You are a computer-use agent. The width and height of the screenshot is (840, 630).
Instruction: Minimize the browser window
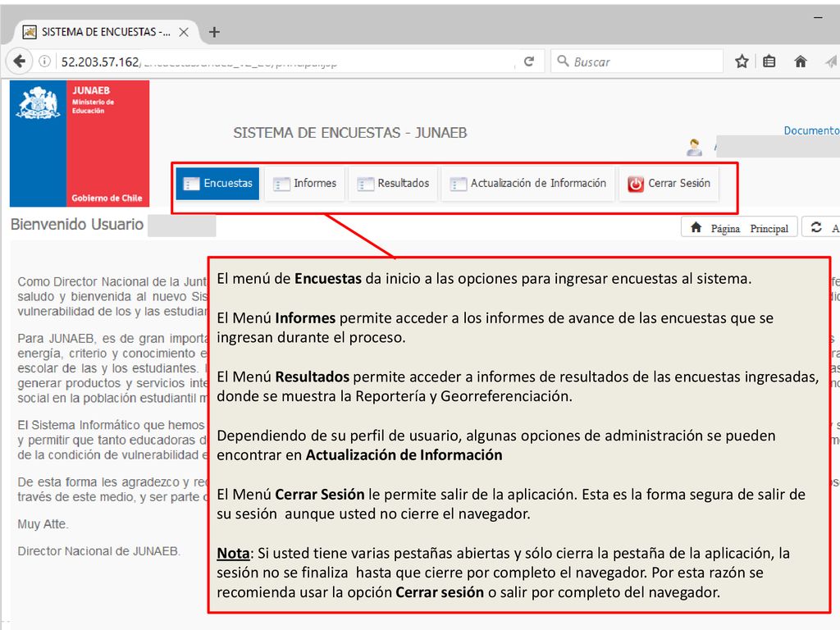pos(818,17)
